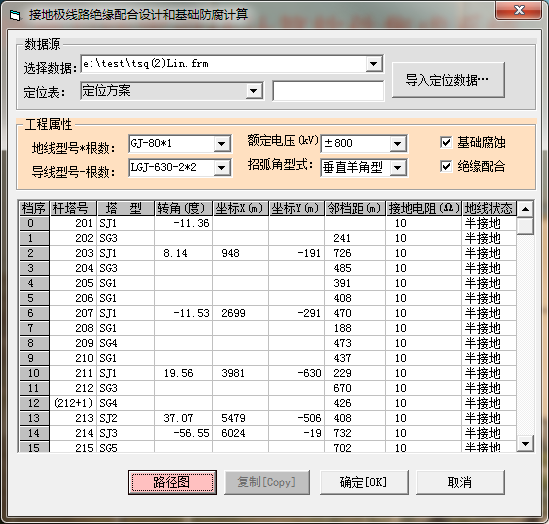Image resolution: width=549 pixels, height=524 pixels.
Task: Click the scrollbar up arrow in table
Action: coord(525,209)
